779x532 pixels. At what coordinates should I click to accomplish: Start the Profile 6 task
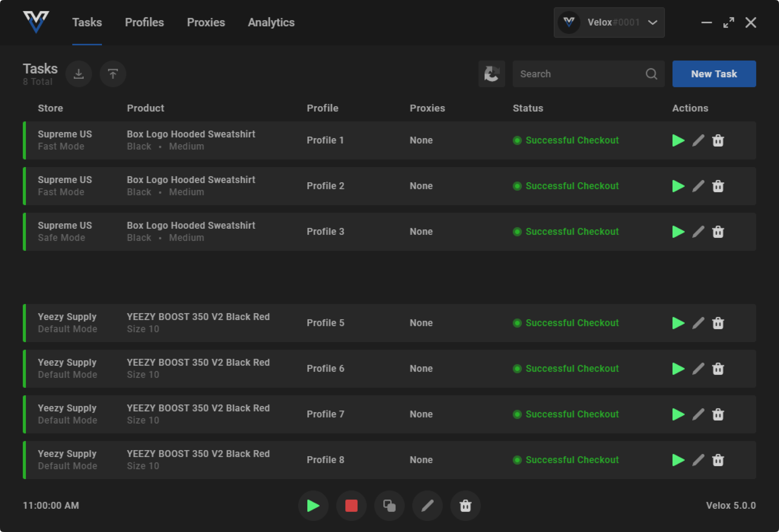coord(678,369)
